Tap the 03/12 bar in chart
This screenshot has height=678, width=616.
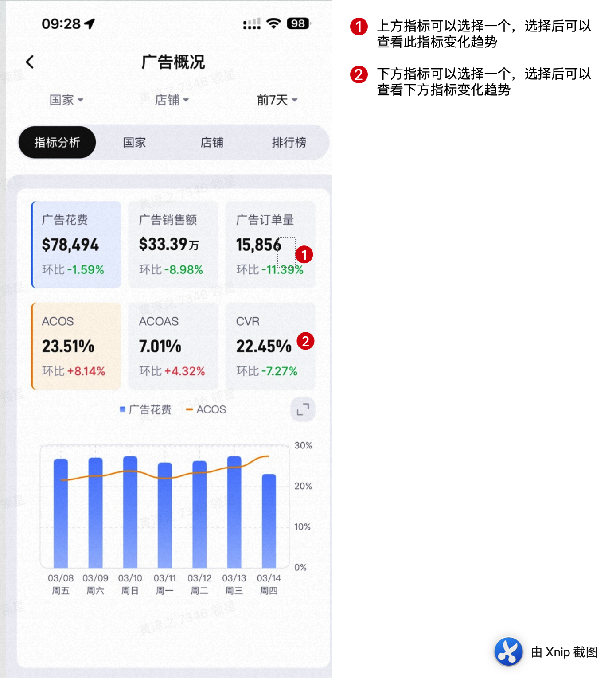tap(199, 514)
